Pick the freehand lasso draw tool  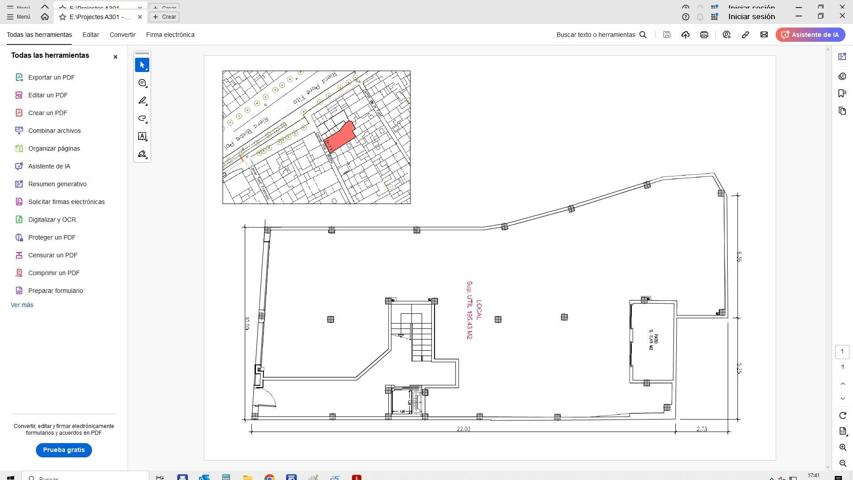[x=142, y=119]
